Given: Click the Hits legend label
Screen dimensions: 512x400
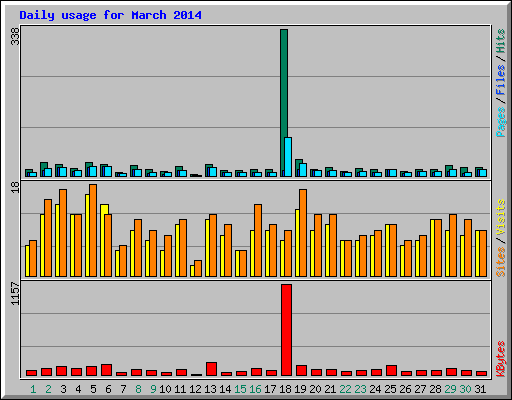Looking at the screenshot, I should [x=500, y=41].
